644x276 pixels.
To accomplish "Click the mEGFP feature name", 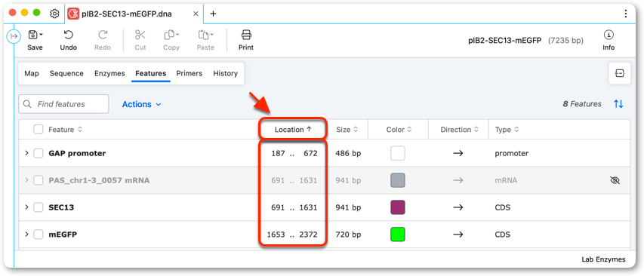I will tap(63, 235).
